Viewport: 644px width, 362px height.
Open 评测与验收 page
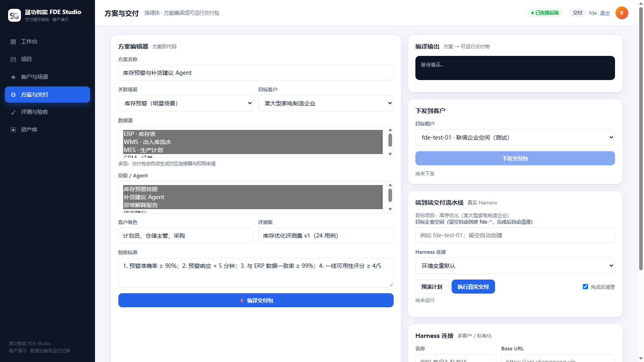click(x=47, y=112)
